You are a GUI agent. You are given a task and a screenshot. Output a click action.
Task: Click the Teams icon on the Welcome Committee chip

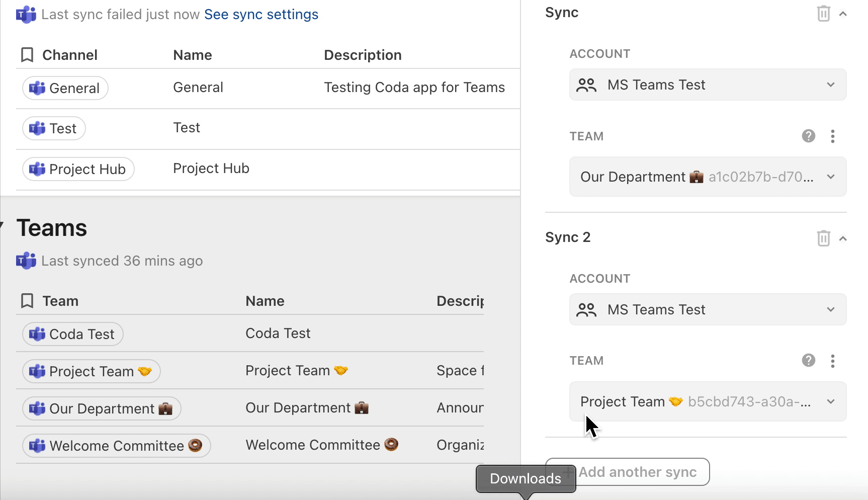(36, 445)
